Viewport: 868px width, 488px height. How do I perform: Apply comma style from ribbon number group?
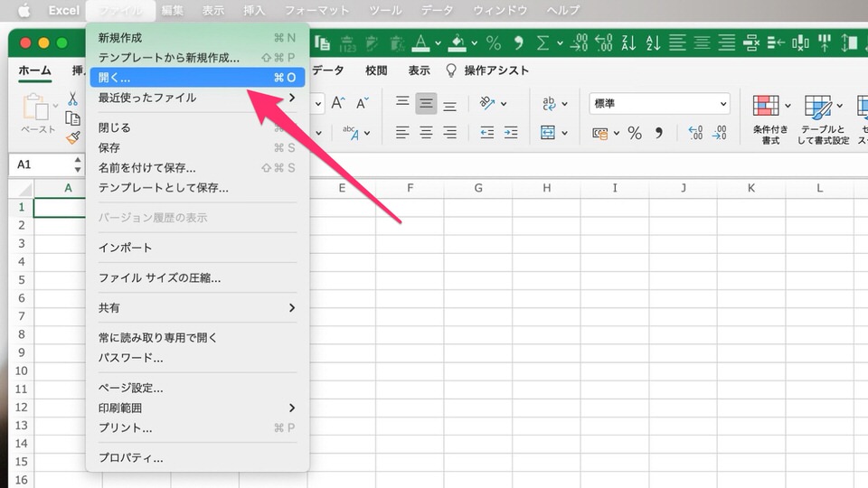659,133
